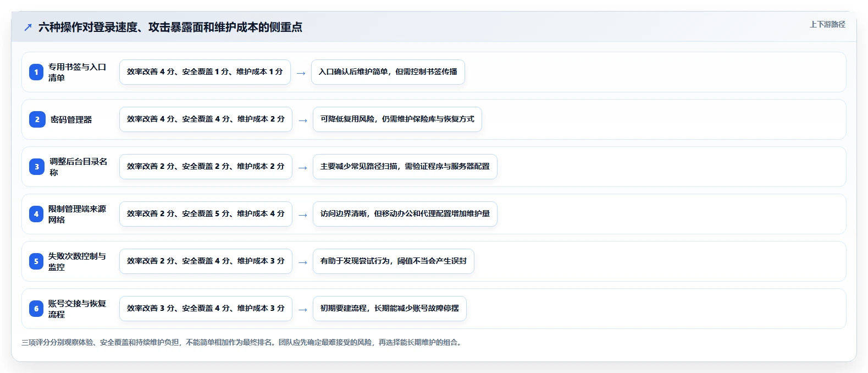
Task: Click the number 1 badge for 专用书签与入口清单
Action: click(x=36, y=72)
